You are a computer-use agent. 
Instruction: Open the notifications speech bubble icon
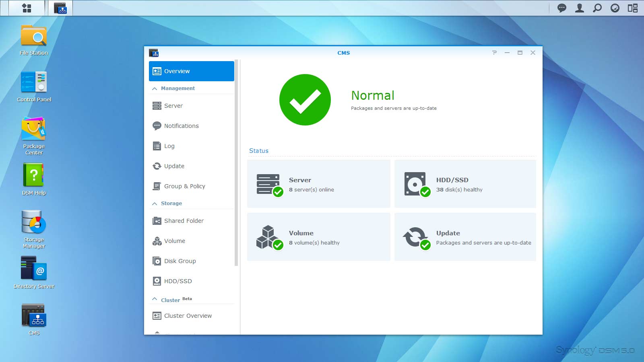click(x=562, y=8)
